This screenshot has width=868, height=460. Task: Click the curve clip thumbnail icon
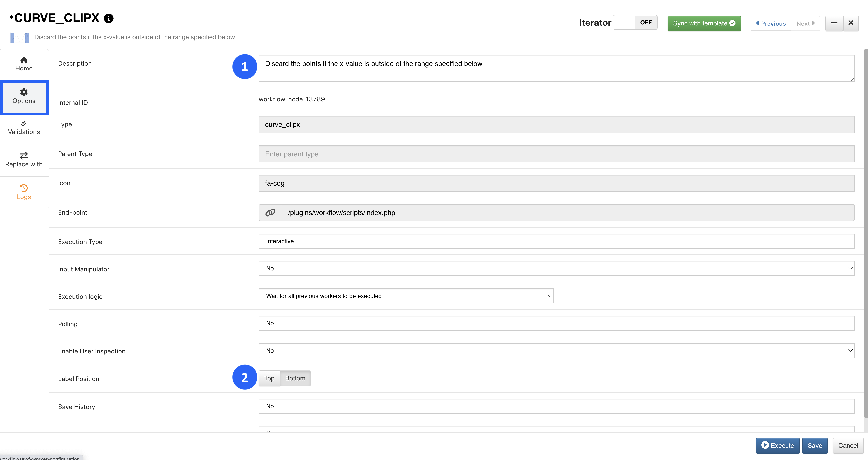(x=20, y=37)
